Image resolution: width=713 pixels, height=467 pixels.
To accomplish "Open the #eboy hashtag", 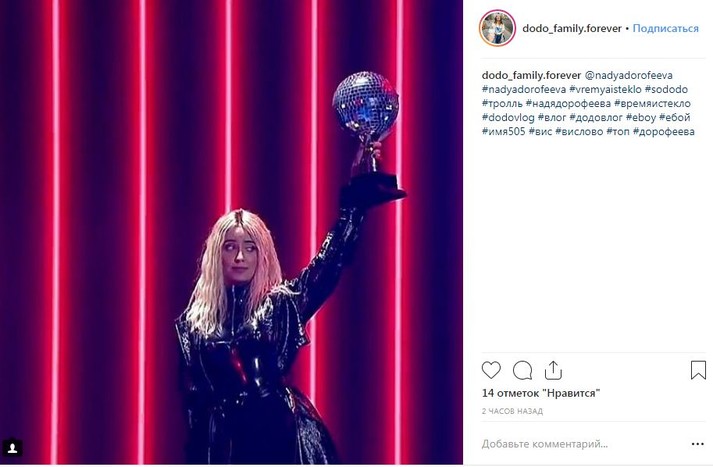I will click(641, 117).
